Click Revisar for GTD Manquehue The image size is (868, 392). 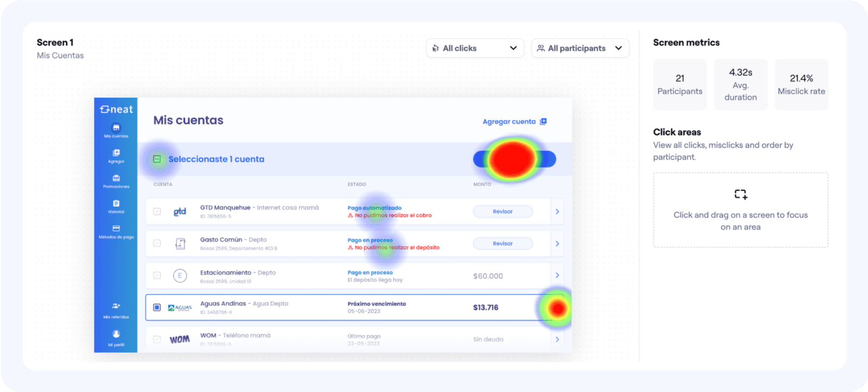pyautogui.click(x=503, y=212)
